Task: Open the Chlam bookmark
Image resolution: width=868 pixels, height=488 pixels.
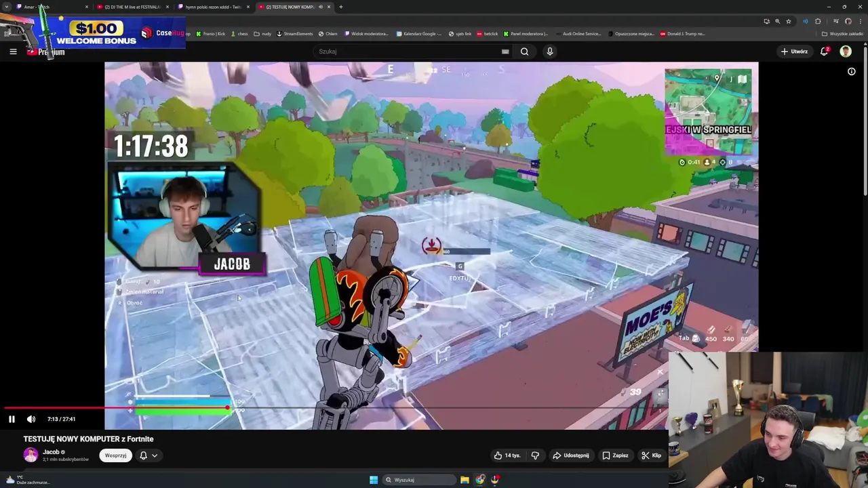Action: tap(328, 33)
